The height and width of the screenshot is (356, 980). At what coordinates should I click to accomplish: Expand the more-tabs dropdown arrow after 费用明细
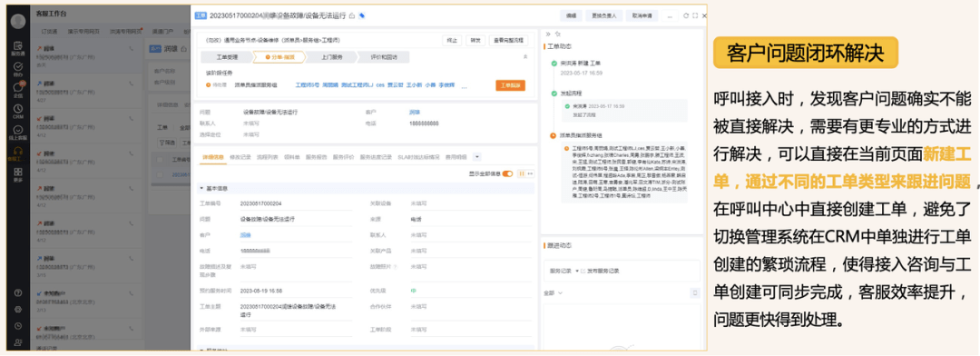477,157
